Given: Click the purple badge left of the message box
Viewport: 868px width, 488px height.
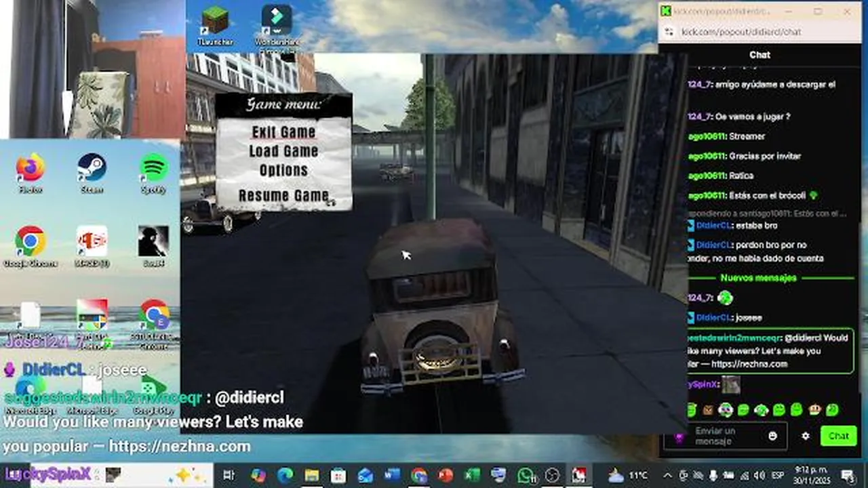Looking at the screenshot, I should click(x=679, y=438).
